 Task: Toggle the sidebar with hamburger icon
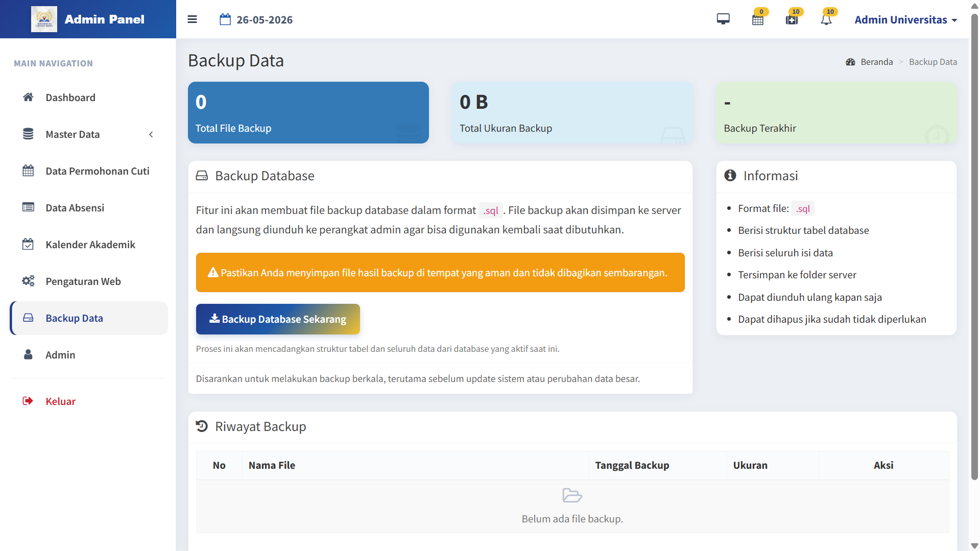click(192, 19)
